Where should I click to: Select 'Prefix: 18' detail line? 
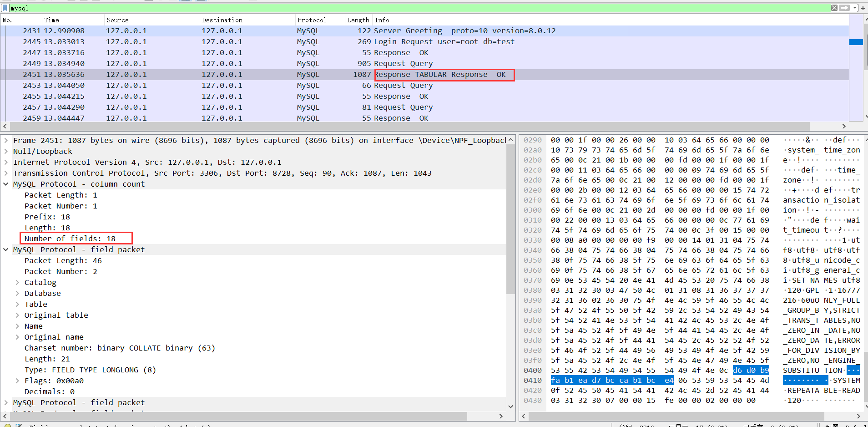point(47,217)
